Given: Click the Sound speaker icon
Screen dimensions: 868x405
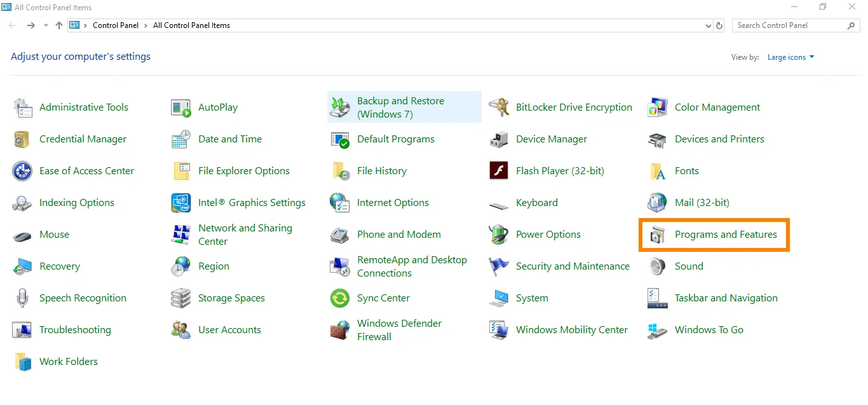Looking at the screenshot, I should [x=658, y=266].
